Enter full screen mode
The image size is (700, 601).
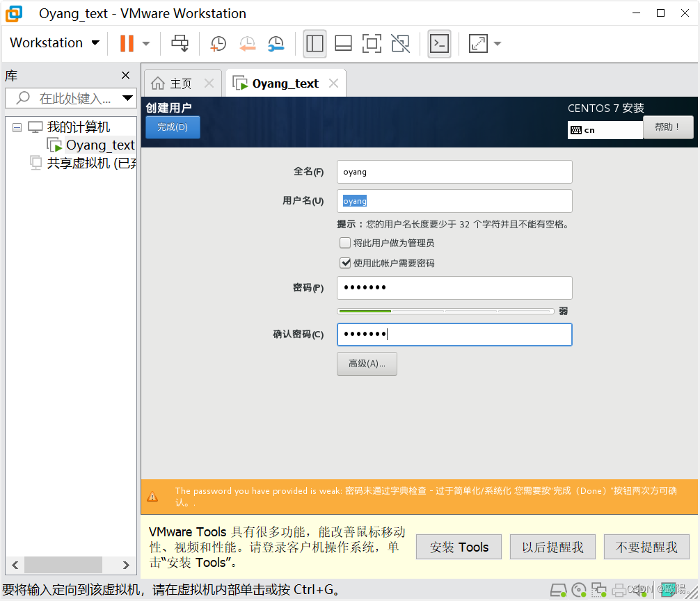372,44
